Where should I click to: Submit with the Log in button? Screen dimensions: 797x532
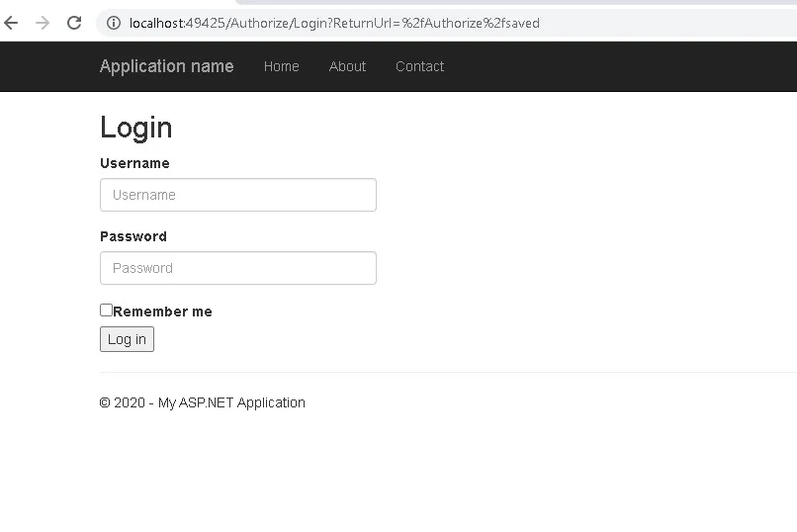(127, 339)
